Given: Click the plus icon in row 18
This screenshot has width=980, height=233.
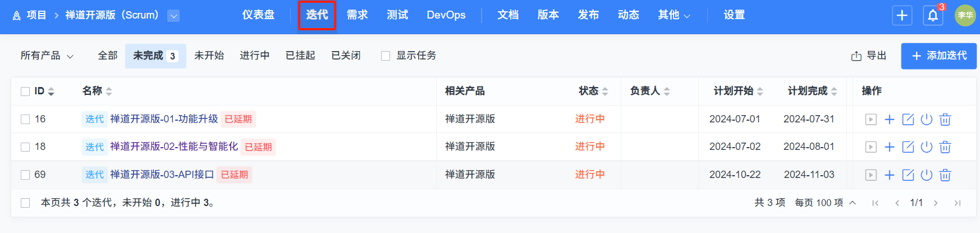Looking at the screenshot, I should 889,147.
